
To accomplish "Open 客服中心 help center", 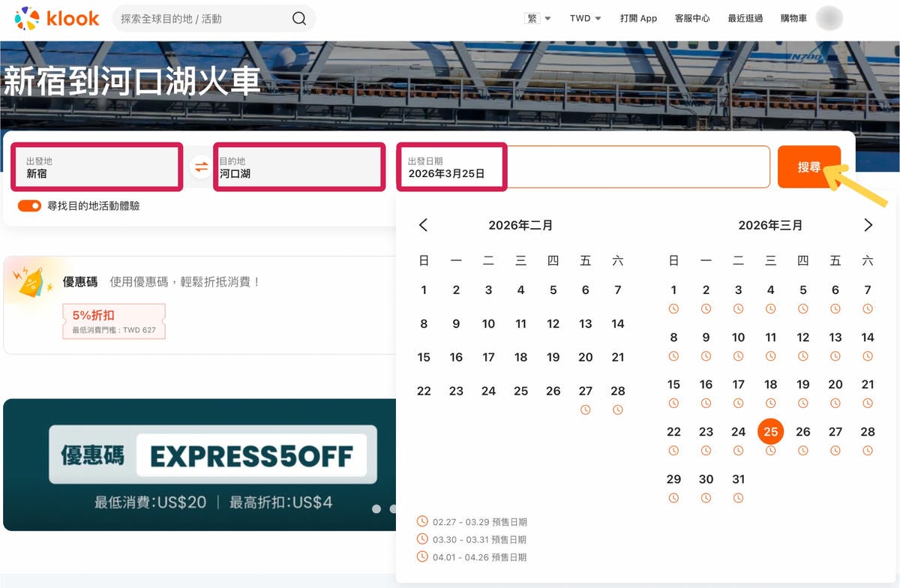I will (692, 19).
